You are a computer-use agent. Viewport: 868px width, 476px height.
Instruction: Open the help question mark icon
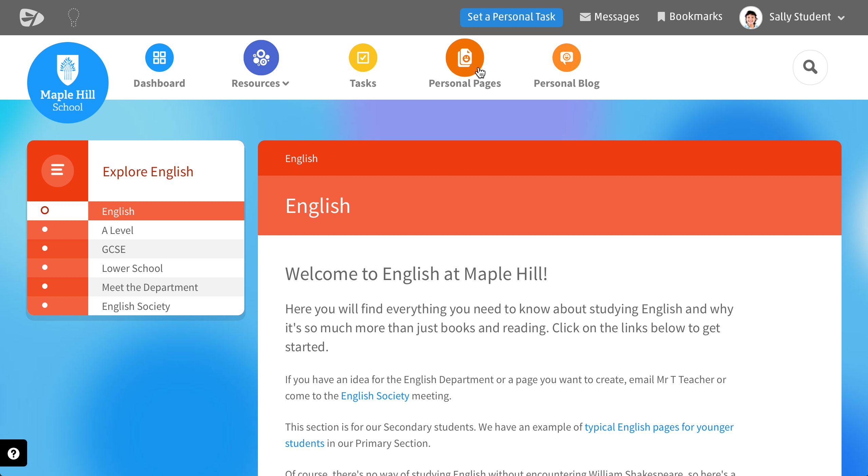click(x=14, y=453)
